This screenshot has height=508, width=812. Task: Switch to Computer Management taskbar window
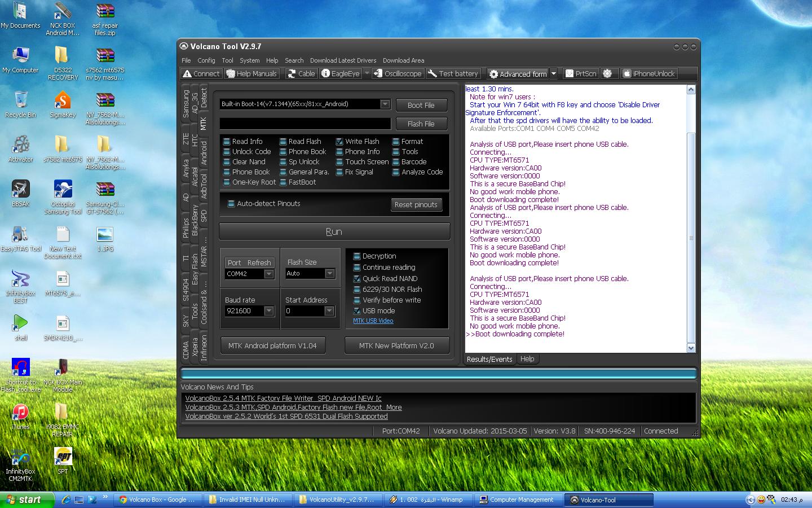pyautogui.click(x=518, y=500)
